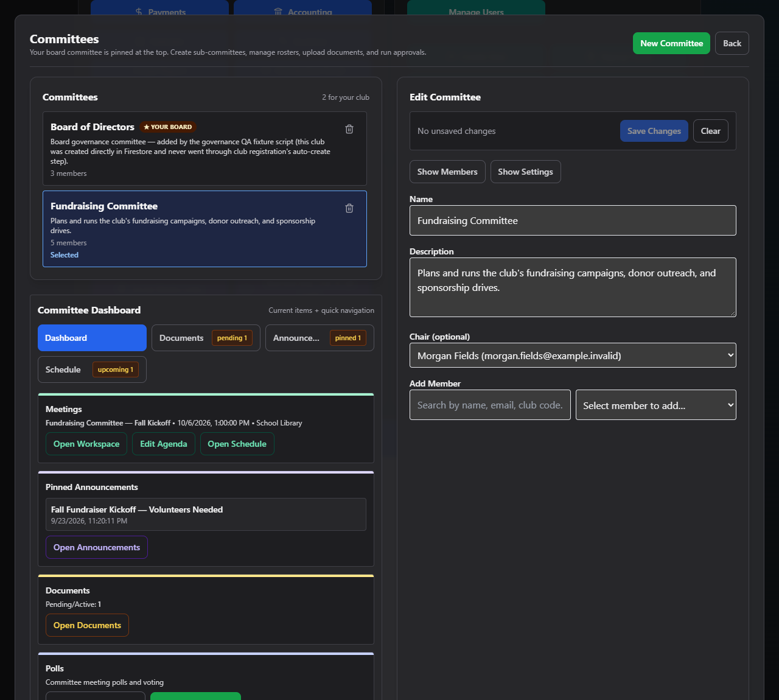Click 'Pending/Active: 1' documents status
The width and height of the screenshot is (779, 700).
coord(73,604)
